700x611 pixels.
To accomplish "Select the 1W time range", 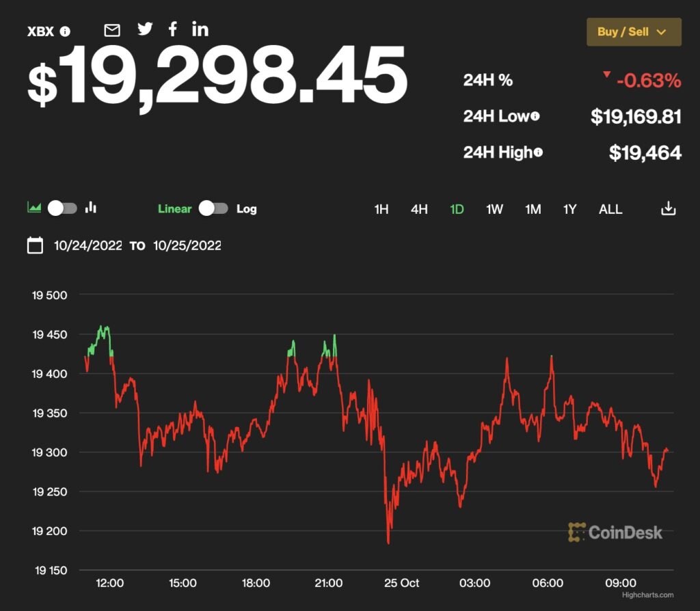I will point(495,209).
